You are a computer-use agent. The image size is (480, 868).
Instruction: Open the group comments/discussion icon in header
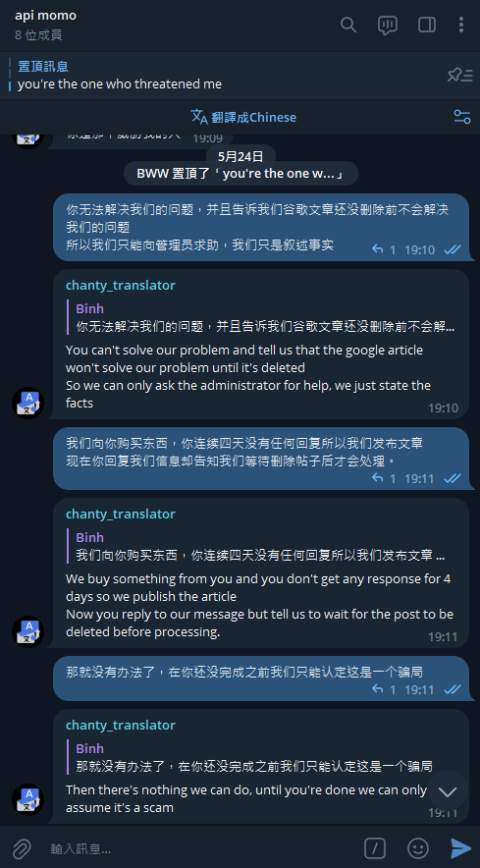coord(388,25)
